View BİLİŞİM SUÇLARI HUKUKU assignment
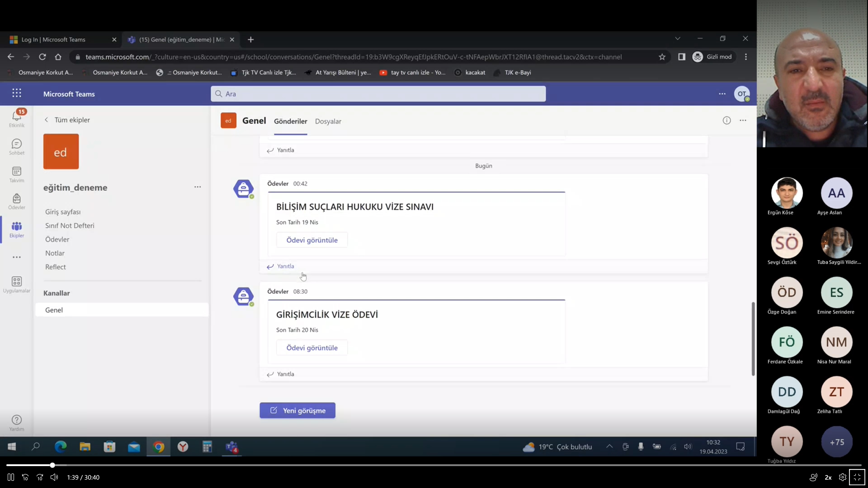 pos(312,240)
